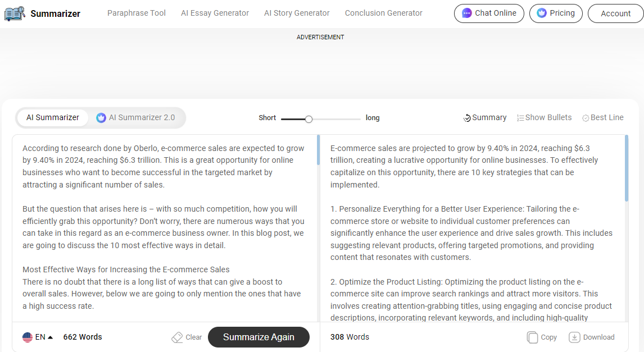Open the Account menu
The image size is (644, 352).
pyautogui.click(x=615, y=13)
